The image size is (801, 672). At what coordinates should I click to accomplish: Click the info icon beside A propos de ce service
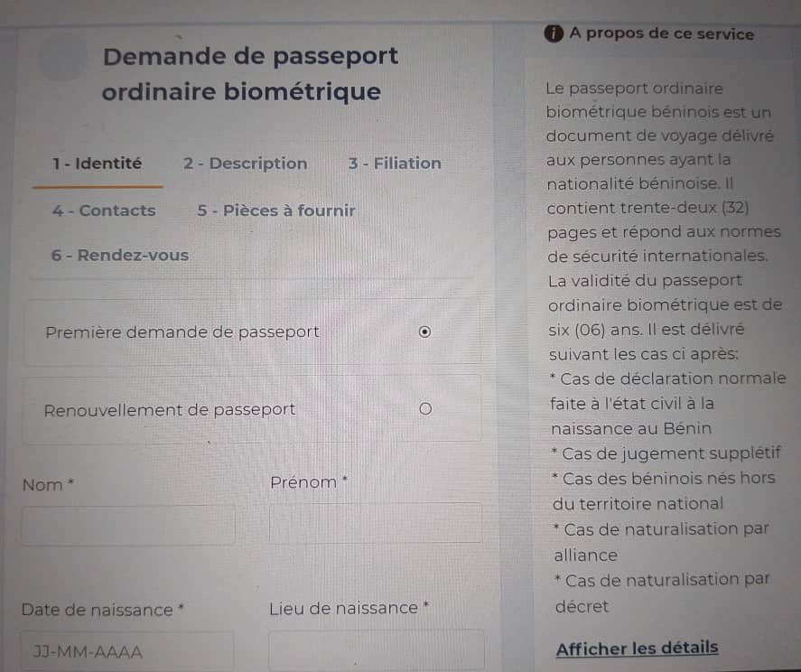554,33
